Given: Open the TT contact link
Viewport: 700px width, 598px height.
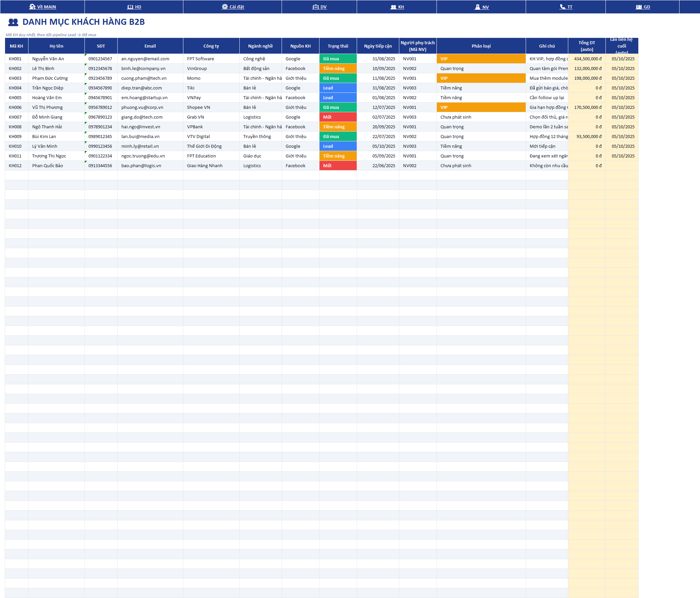Looking at the screenshot, I should [566, 7].
